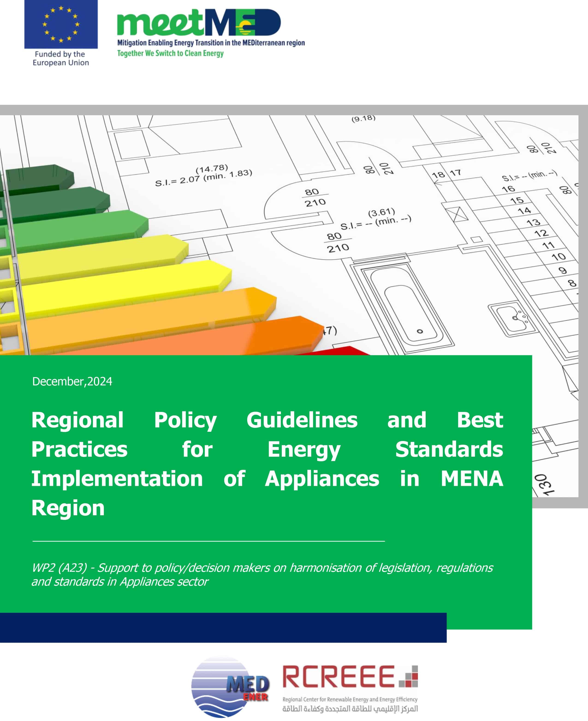Click the 'Together We Switch to Clean Energy' tagline

coord(170,53)
